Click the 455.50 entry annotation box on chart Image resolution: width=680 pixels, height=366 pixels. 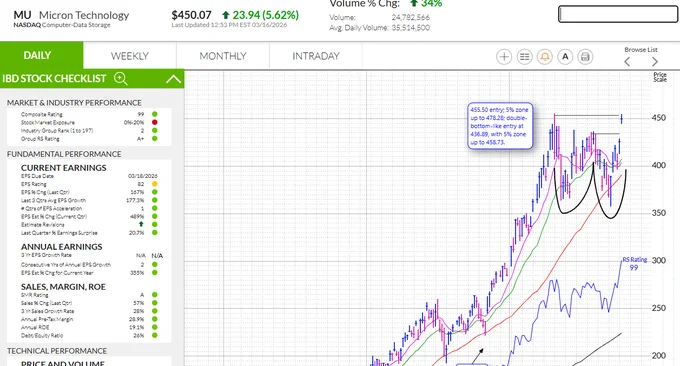[x=500, y=126]
